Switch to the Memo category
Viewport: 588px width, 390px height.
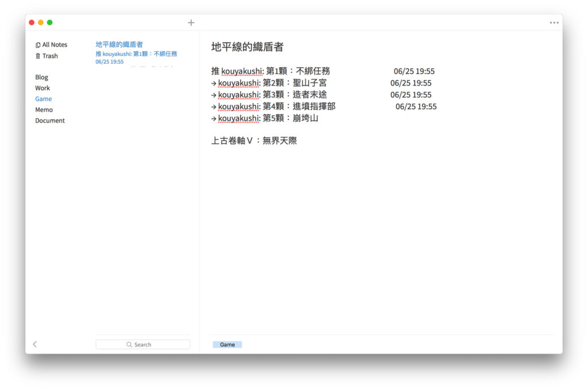pyautogui.click(x=44, y=110)
